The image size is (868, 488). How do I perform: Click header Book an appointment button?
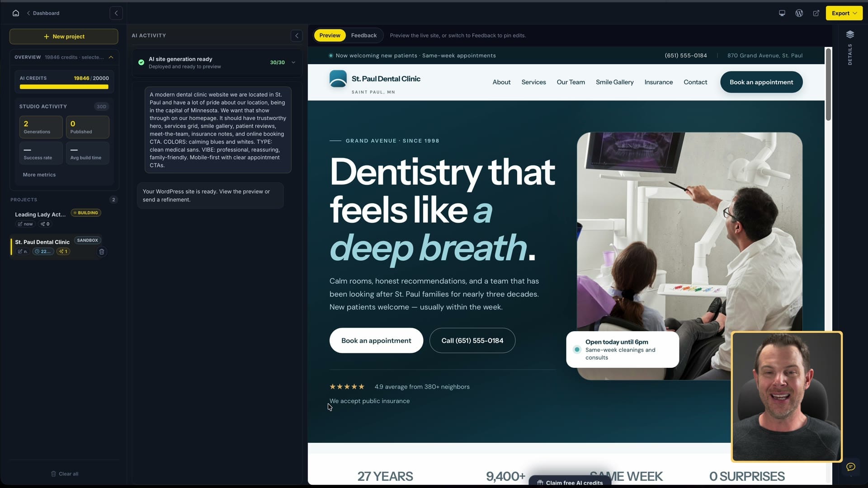pyautogui.click(x=761, y=82)
